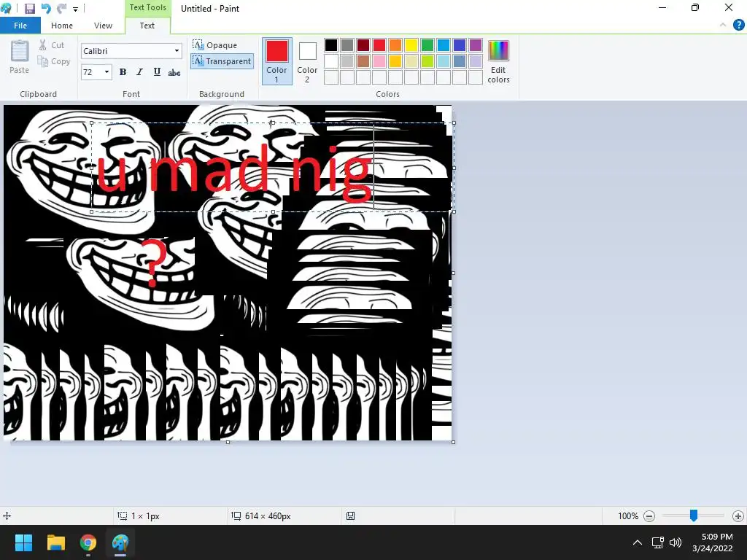
Task: Pick the gray-50% color swatch
Action: [x=347, y=45]
